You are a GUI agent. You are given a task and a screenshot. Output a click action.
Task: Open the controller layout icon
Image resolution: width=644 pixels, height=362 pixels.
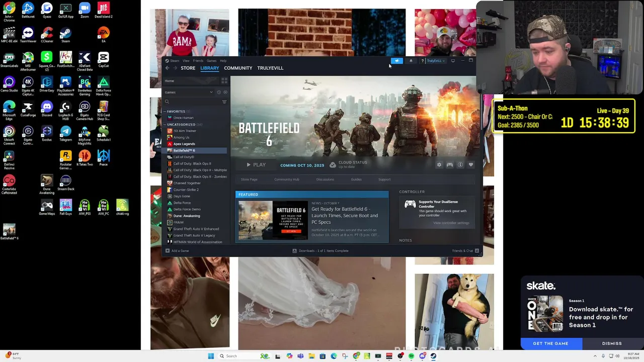(x=450, y=165)
